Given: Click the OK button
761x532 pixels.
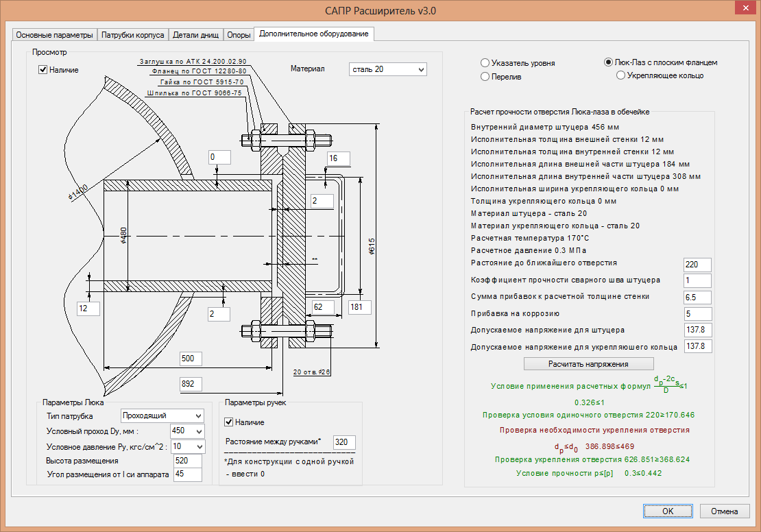Looking at the screenshot, I should 667,511.
